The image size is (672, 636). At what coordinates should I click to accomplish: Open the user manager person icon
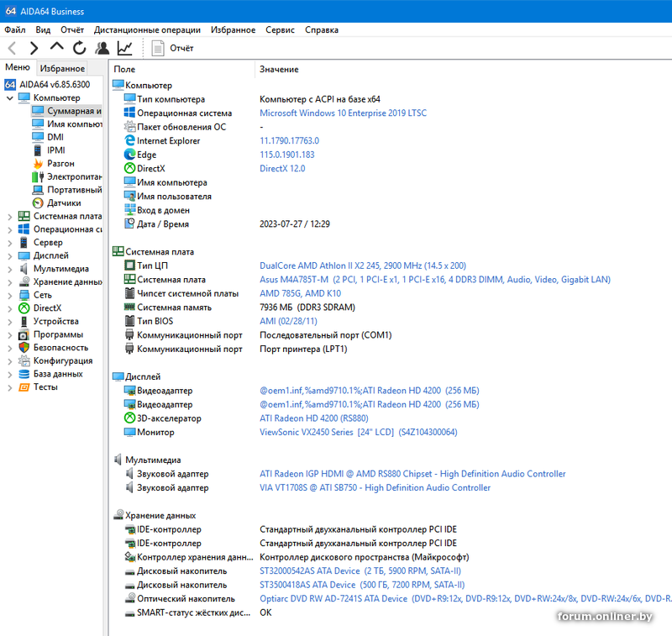(102, 49)
